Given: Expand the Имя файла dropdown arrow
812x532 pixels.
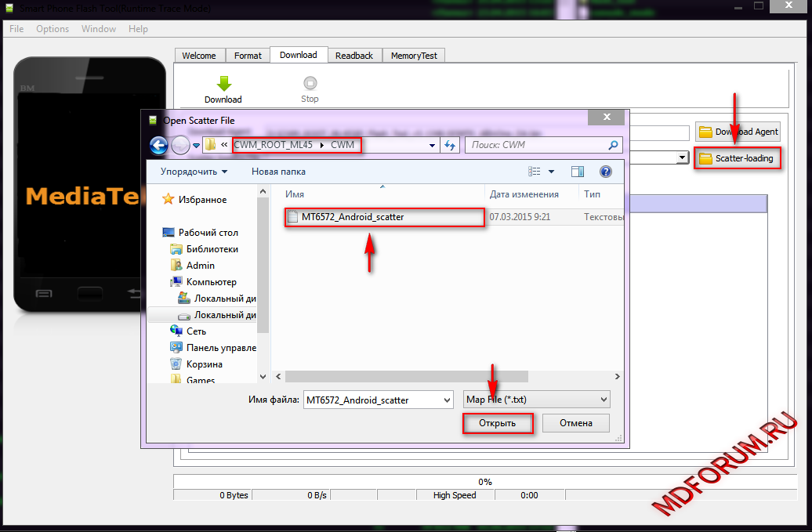Looking at the screenshot, I should 447,400.
